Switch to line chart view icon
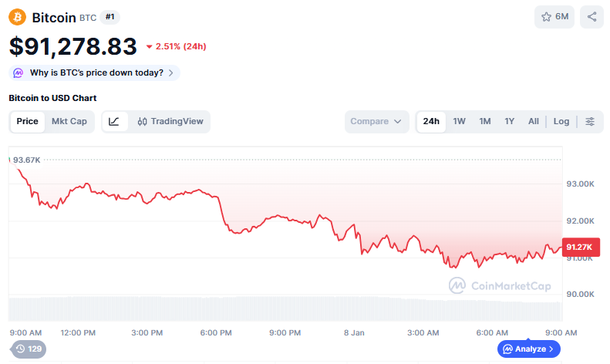The height and width of the screenshot is (364, 610). tap(114, 121)
